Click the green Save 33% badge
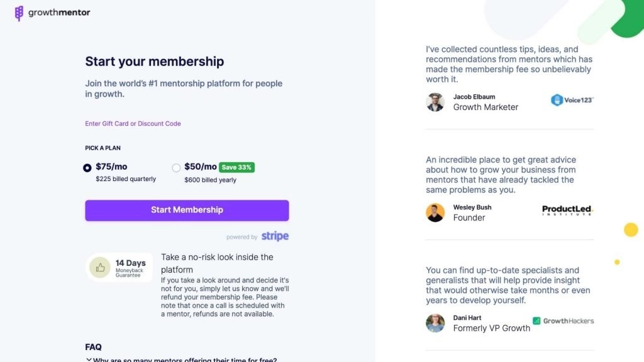This screenshot has height=362, width=644. 236,167
